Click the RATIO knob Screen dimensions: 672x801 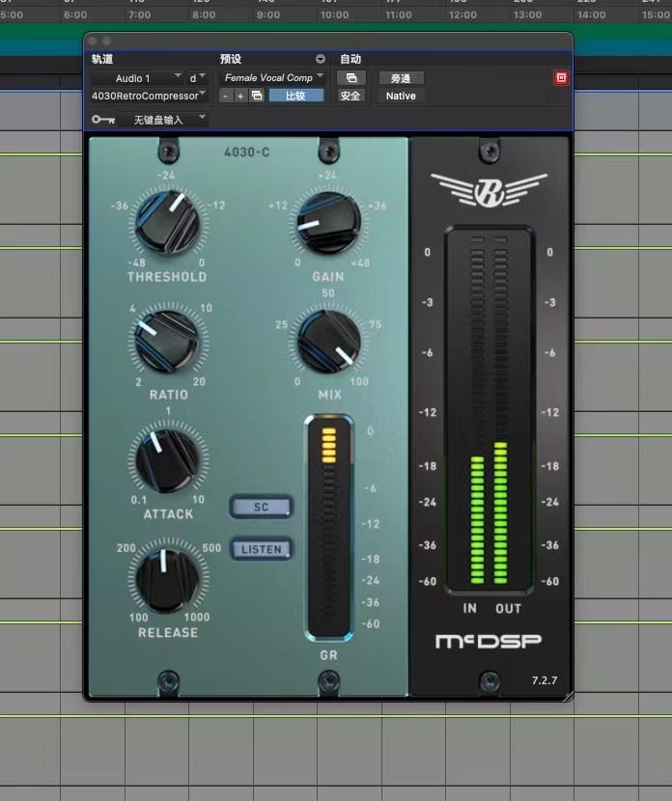pos(167,341)
